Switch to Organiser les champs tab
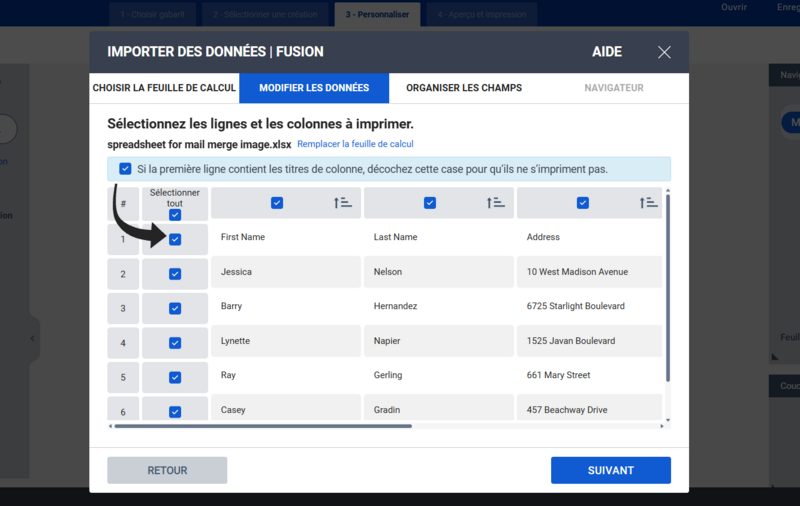This screenshot has width=800, height=506. [464, 88]
